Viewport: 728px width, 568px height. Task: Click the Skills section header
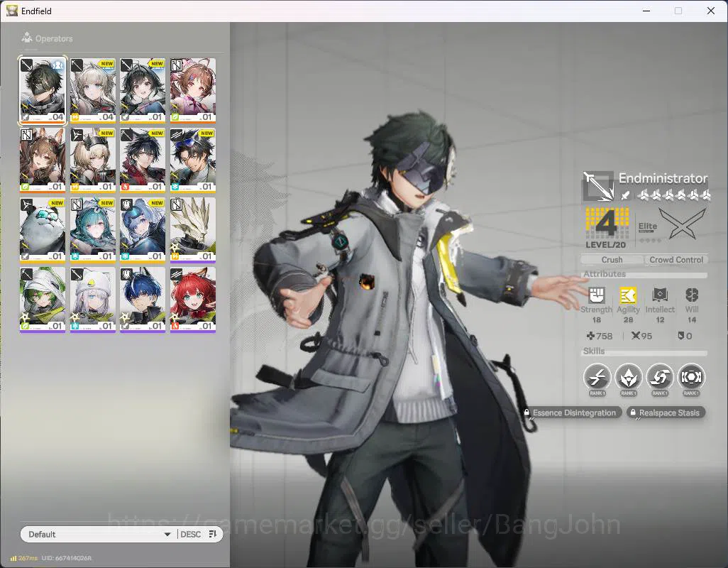click(x=594, y=351)
